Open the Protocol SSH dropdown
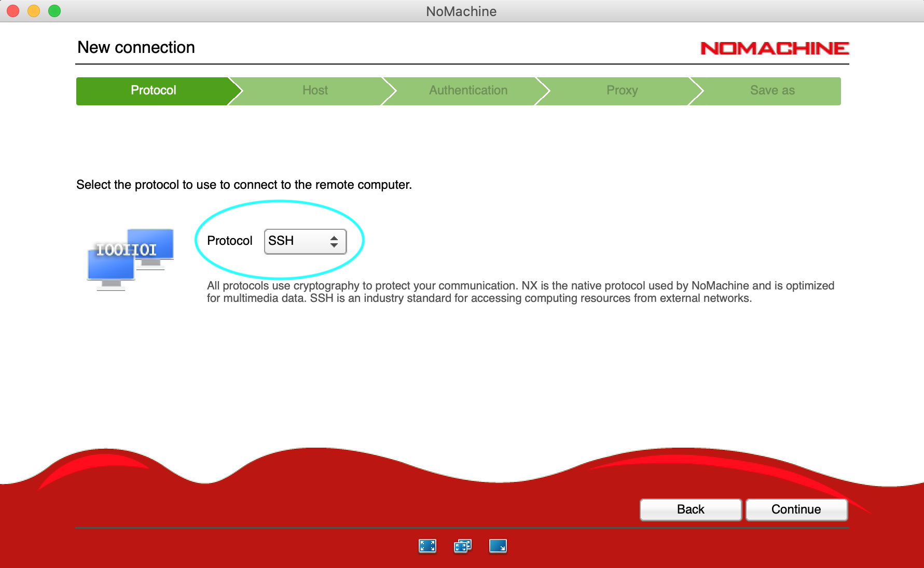This screenshot has width=924, height=568. 305,241
